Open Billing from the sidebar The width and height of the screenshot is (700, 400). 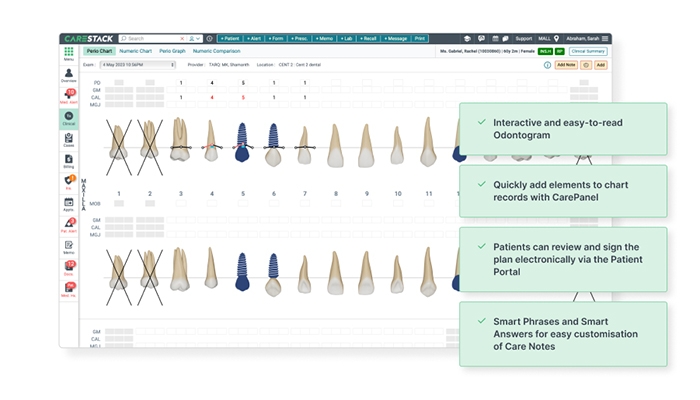pyautogui.click(x=69, y=161)
